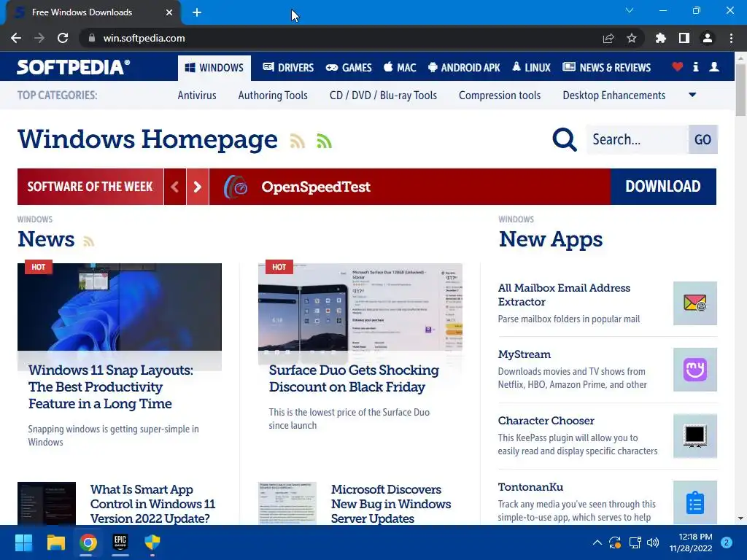This screenshot has width=747, height=560.
Task: Click the Character Chooser app icon
Action: point(695,436)
